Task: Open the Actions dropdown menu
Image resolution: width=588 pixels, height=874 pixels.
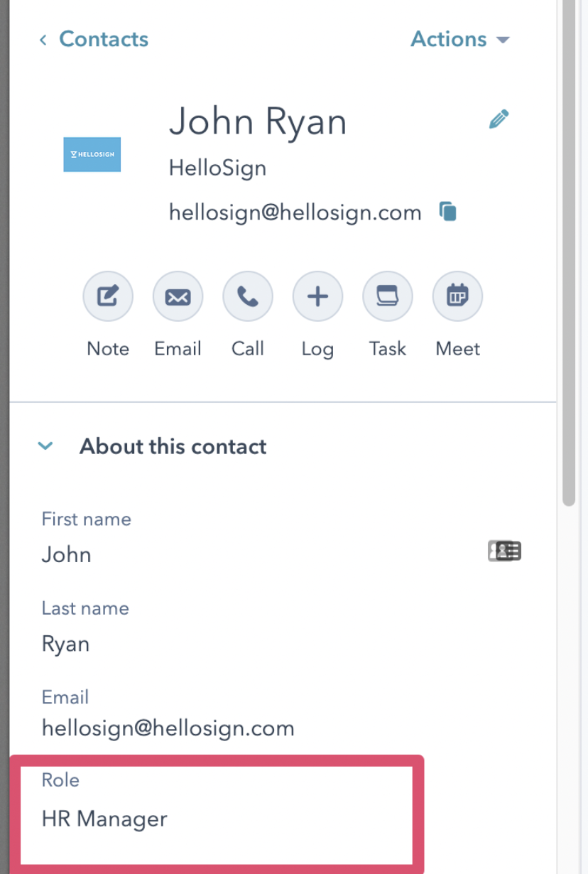Action: (460, 39)
